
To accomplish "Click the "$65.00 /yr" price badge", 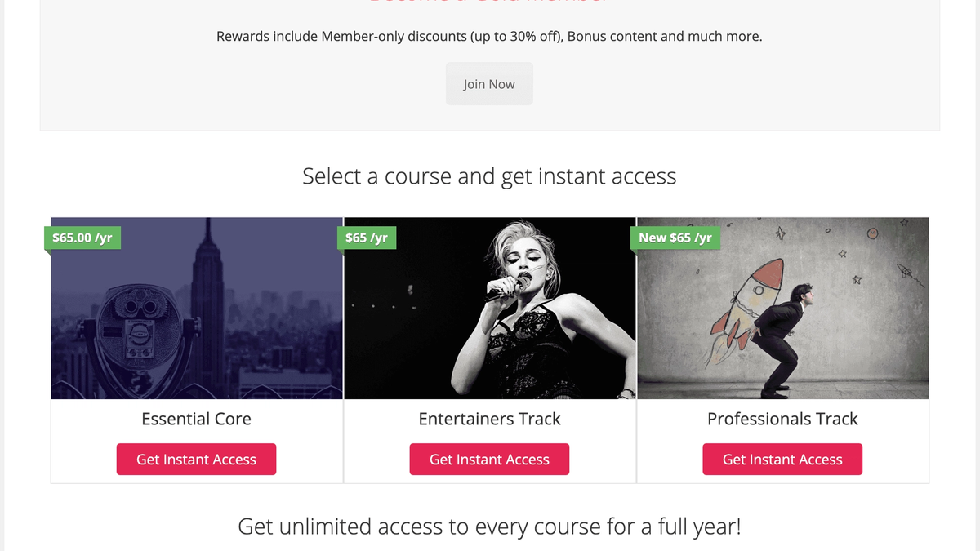I will [x=82, y=238].
